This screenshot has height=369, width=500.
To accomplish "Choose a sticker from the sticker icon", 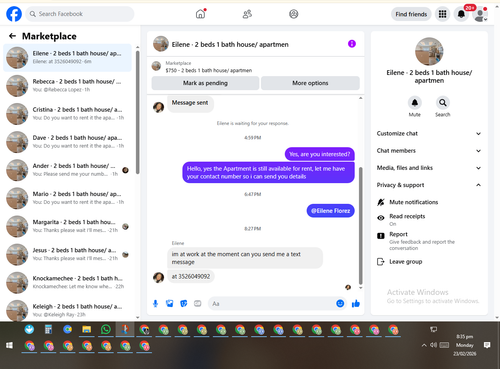I will tap(184, 303).
